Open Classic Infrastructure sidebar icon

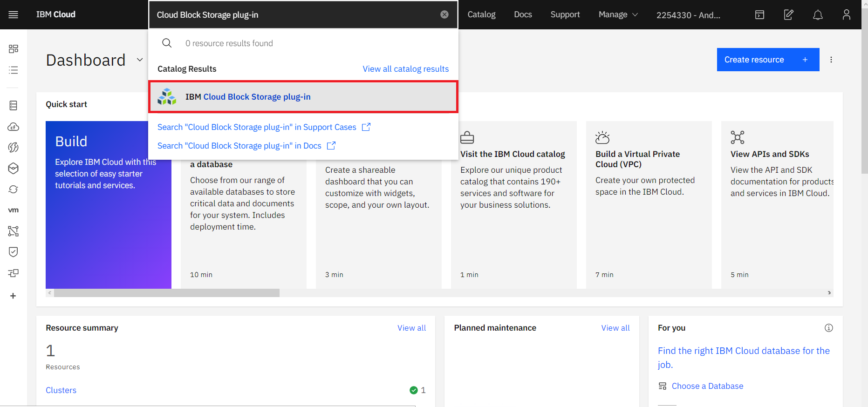point(14,106)
